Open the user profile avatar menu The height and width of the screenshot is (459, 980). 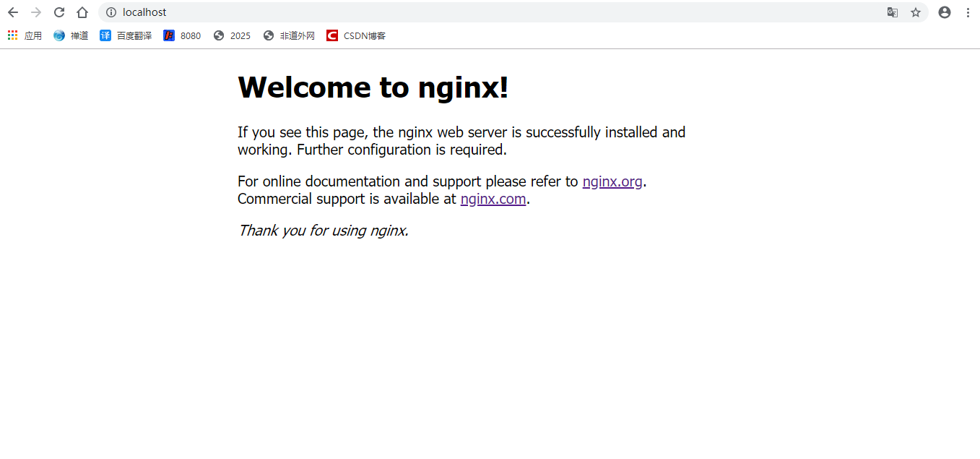[945, 12]
